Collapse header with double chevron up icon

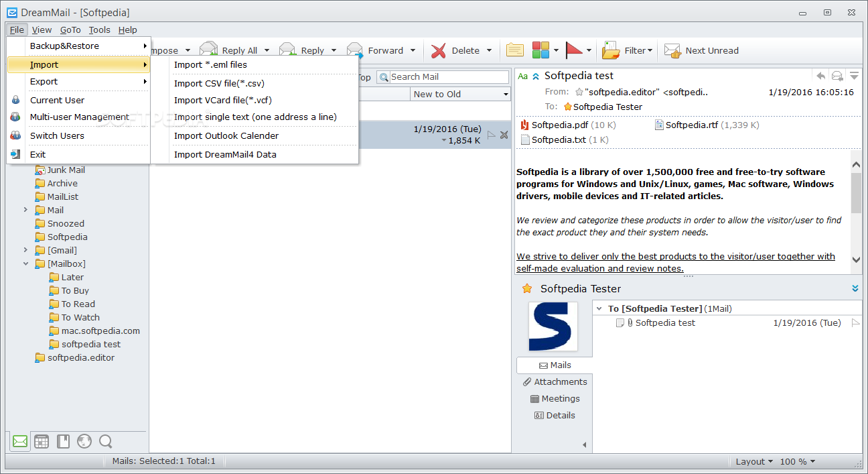point(536,76)
